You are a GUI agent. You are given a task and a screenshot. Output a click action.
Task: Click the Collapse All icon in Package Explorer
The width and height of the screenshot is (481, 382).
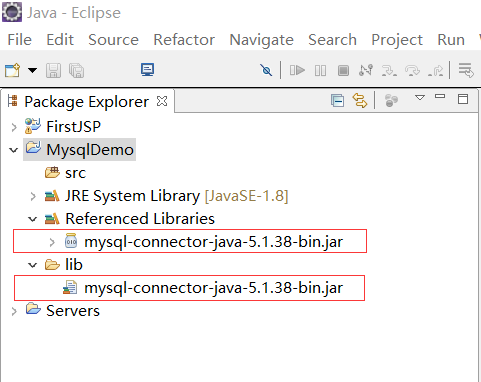coord(337,100)
